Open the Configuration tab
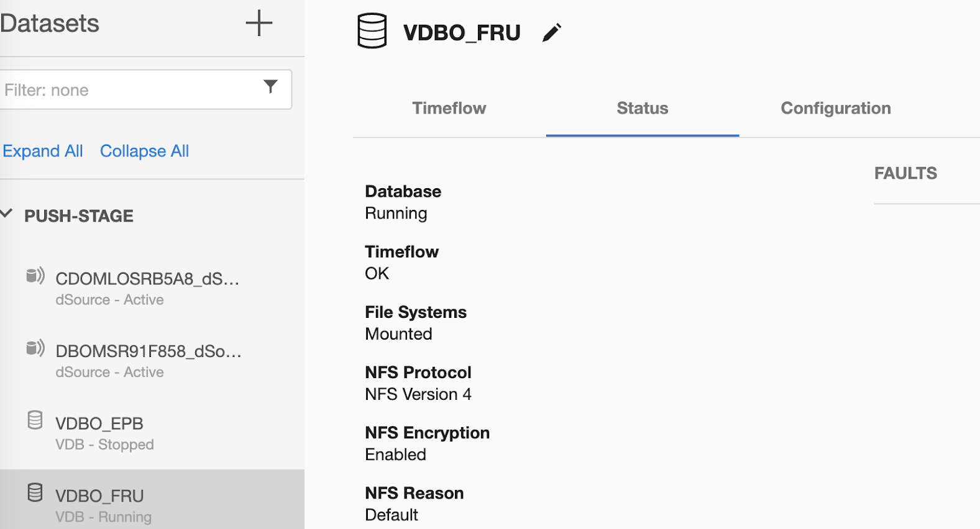This screenshot has height=529, width=980. pos(835,109)
